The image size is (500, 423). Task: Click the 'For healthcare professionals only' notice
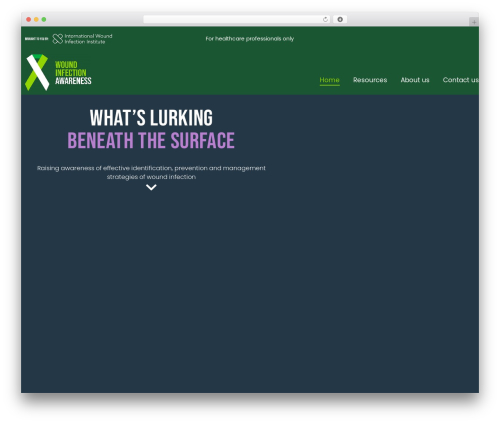click(250, 39)
